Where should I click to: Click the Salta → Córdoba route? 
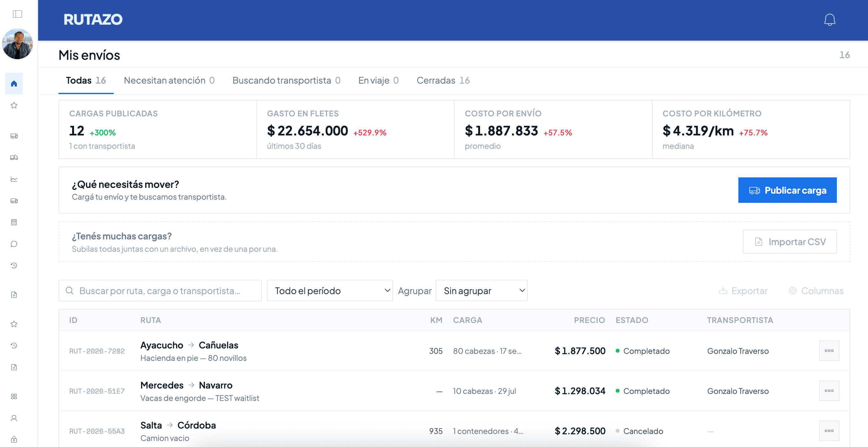click(178, 425)
